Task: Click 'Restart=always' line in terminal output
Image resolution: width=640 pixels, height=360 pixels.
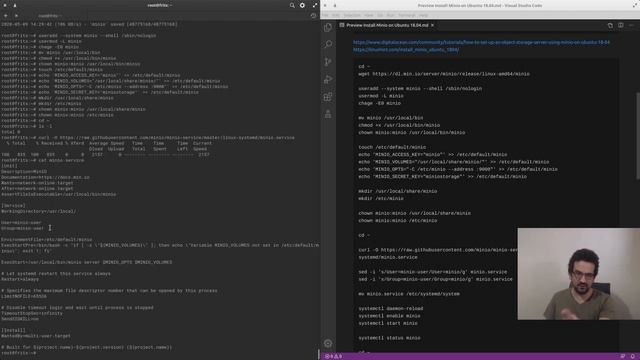Action: pyautogui.click(x=20, y=279)
